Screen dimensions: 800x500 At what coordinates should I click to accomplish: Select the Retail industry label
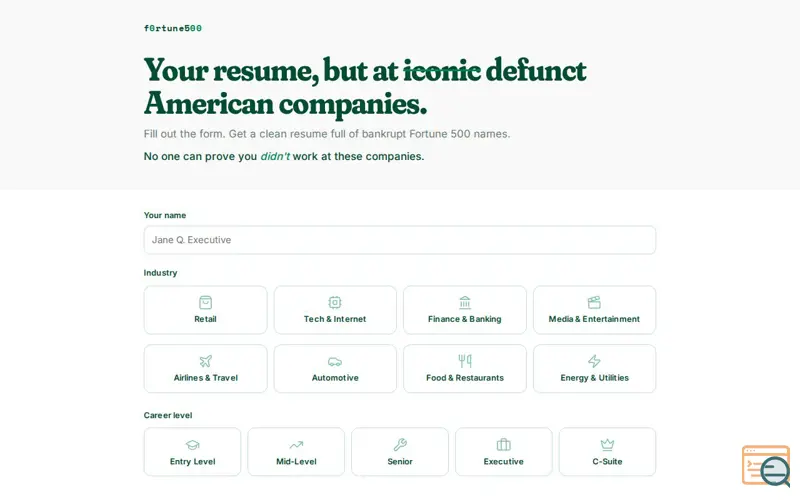(205, 319)
